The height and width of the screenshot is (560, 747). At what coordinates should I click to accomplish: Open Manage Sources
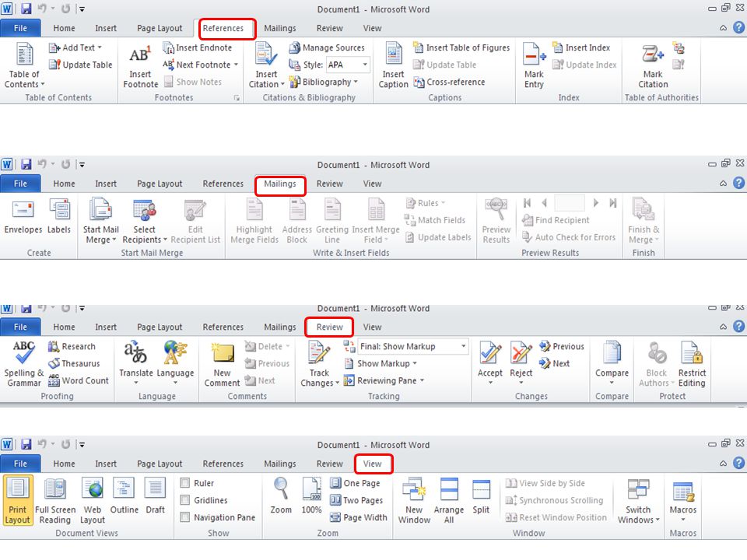pos(327,47)
